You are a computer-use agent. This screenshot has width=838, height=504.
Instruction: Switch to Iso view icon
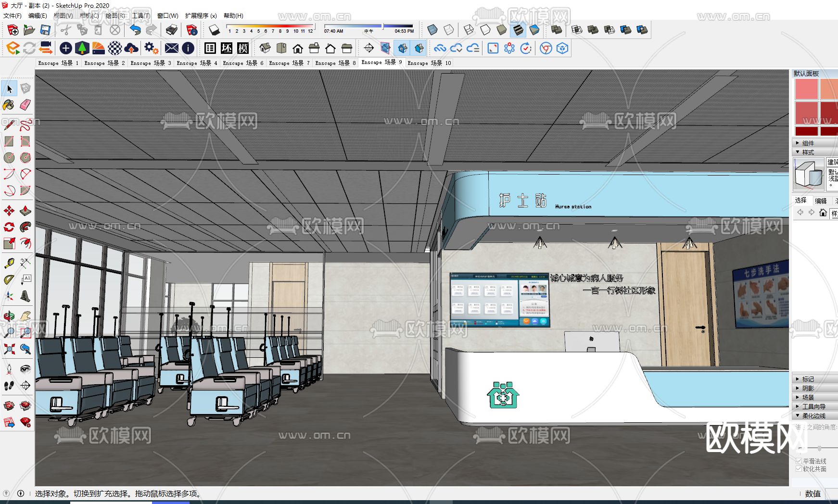265,48
